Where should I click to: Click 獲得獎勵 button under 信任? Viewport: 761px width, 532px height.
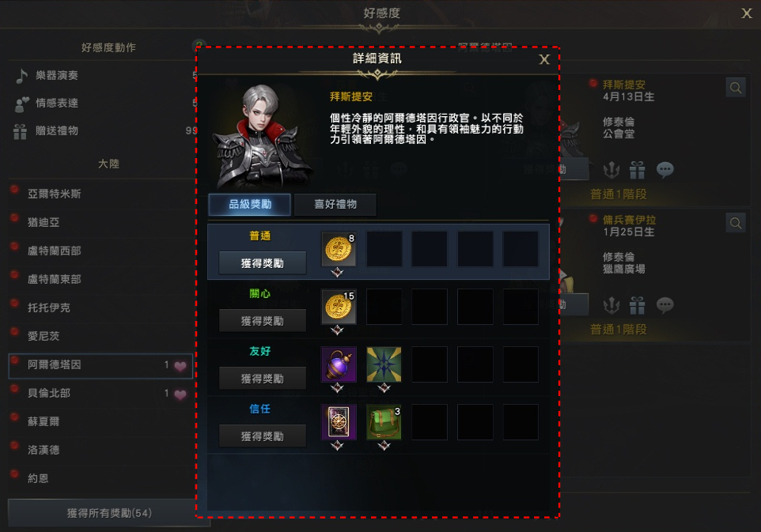pos(263,436)
